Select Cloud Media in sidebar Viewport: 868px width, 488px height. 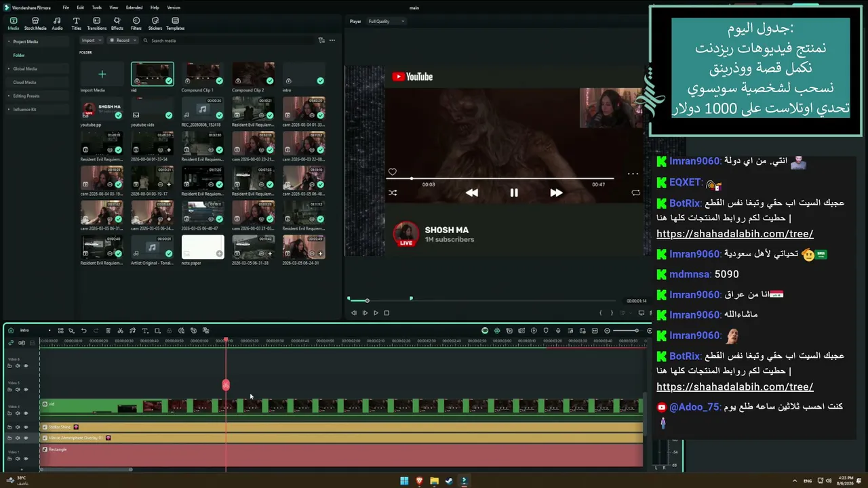(x=24, y=82)
